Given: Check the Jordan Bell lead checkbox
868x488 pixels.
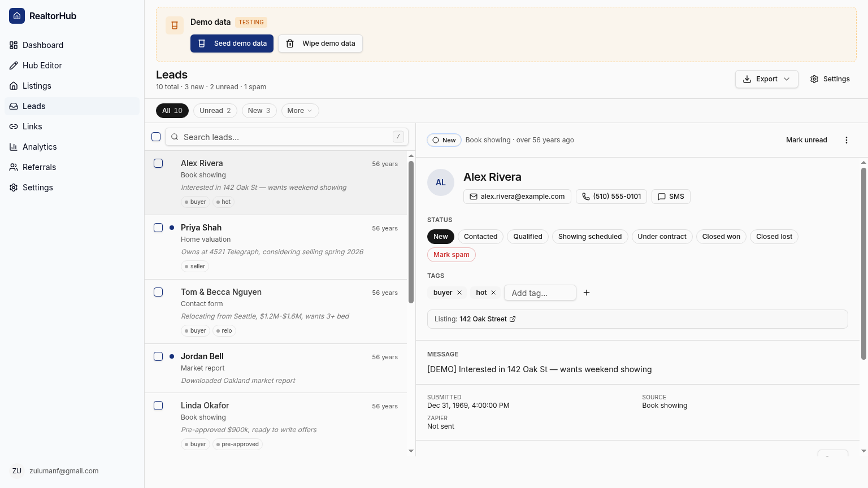Looking at the screenshot, I should (x=158, y=356).
